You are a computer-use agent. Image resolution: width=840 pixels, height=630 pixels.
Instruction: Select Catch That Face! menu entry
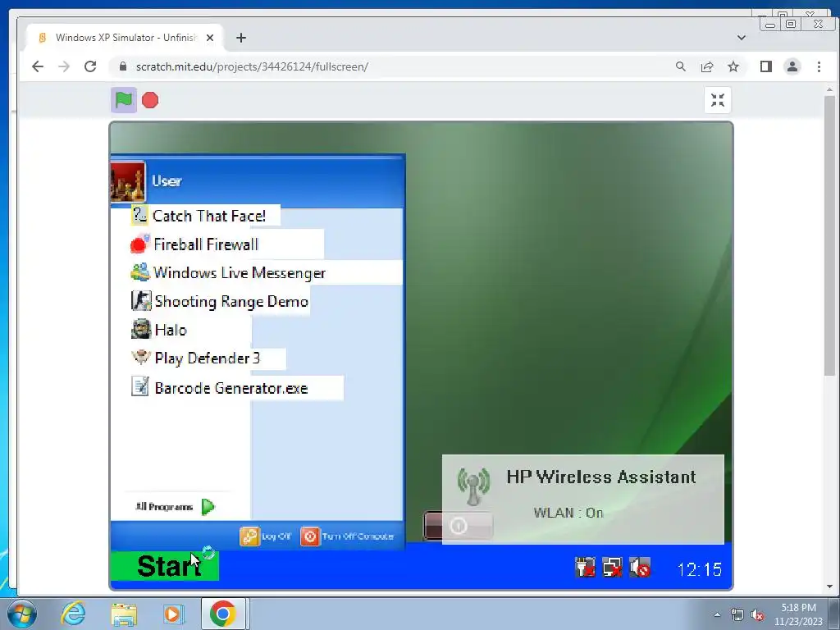click(x=206, y=216)
